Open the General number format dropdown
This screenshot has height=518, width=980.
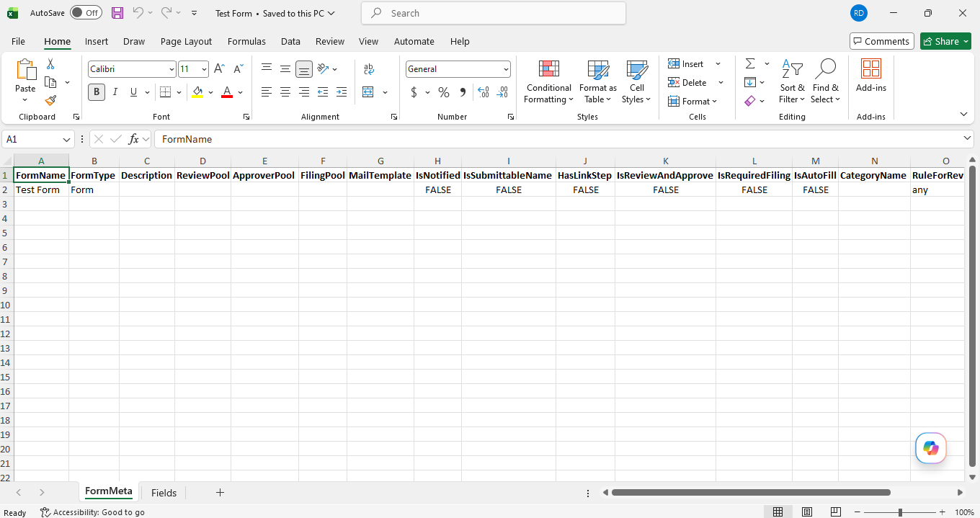click(506, 69)
